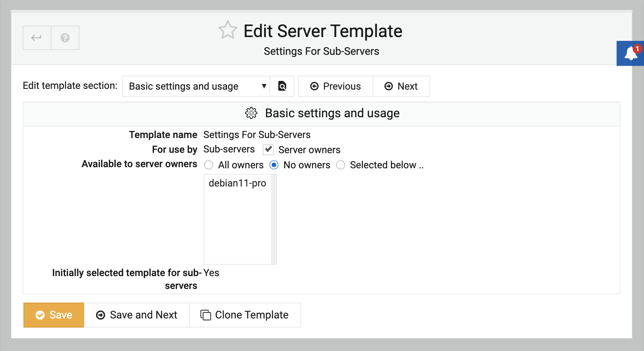Image resolution: width=644 pixels, height=351 pixels.
Task: Click the copy icon on Clone Template
Action: click(205, 315)
